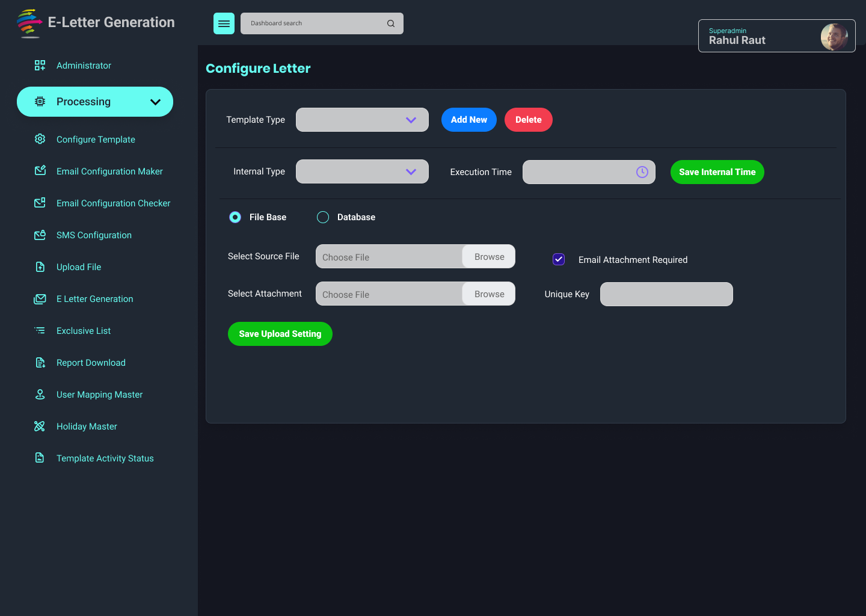Viewport: 866px width, 616px height.
Task: Open the Administrator menu item
Action: 84,66
